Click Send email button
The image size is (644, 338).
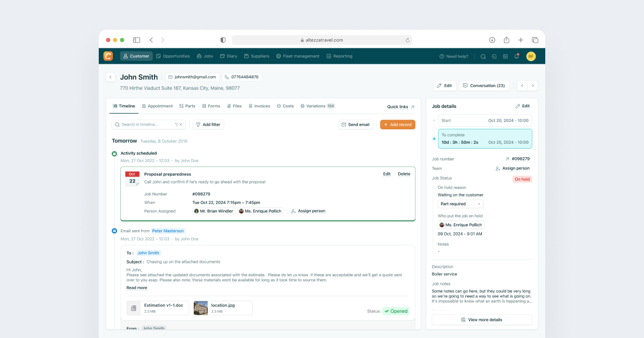[355, 124]
